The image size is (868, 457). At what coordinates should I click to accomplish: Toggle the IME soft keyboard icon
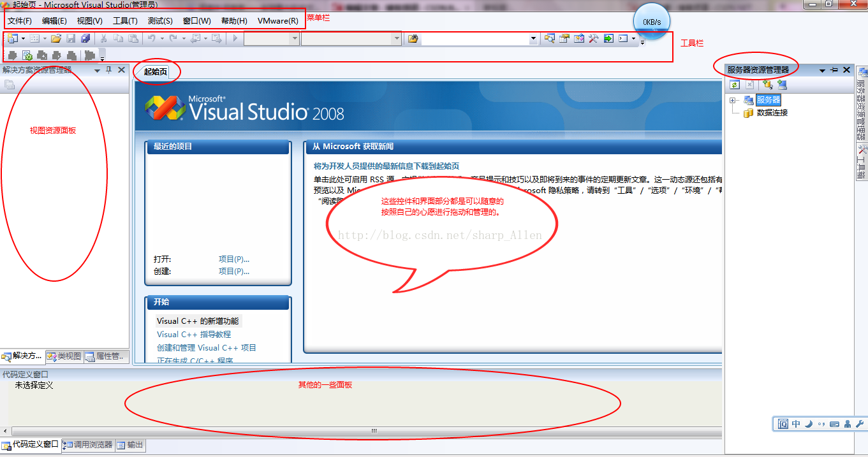(x=834, y=424)
